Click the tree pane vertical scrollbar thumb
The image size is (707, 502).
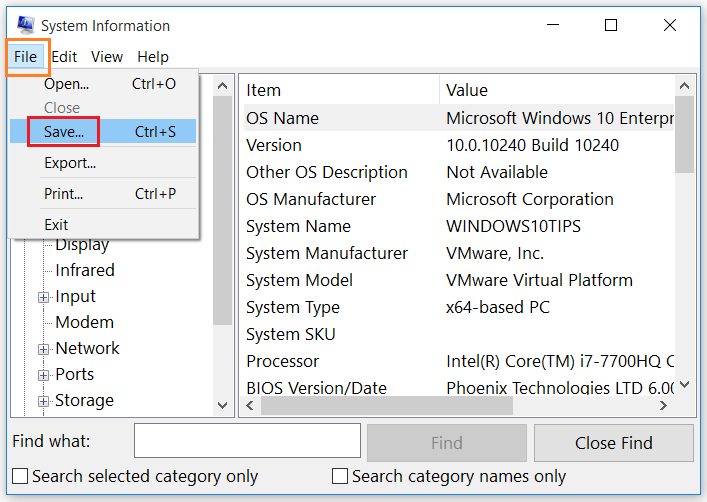(222, 210)
